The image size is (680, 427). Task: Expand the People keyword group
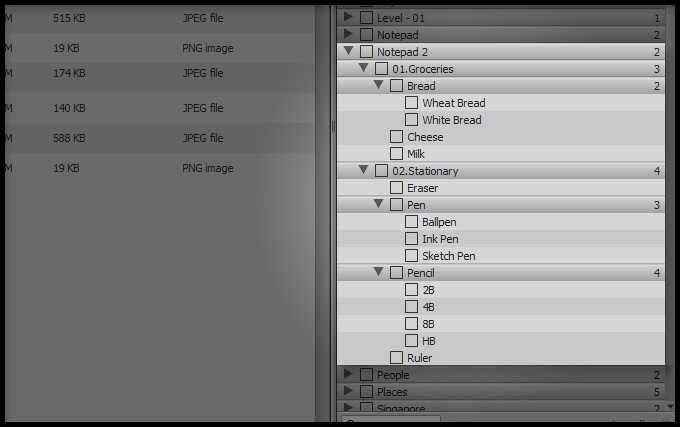tap(348, 375)
